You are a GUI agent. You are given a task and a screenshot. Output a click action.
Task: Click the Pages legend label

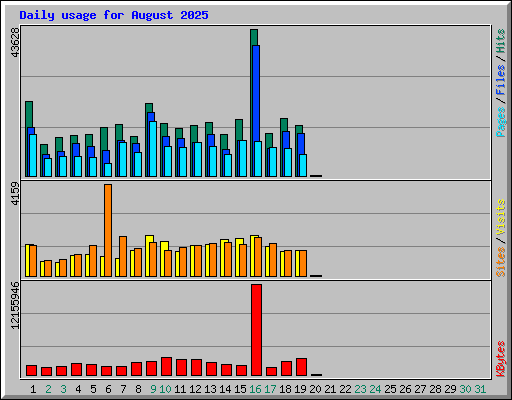point(500,122)
